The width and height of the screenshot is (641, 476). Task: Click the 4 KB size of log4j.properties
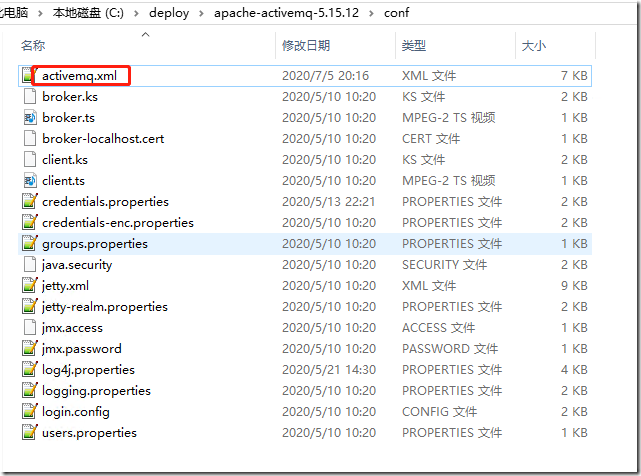[574, 370]
